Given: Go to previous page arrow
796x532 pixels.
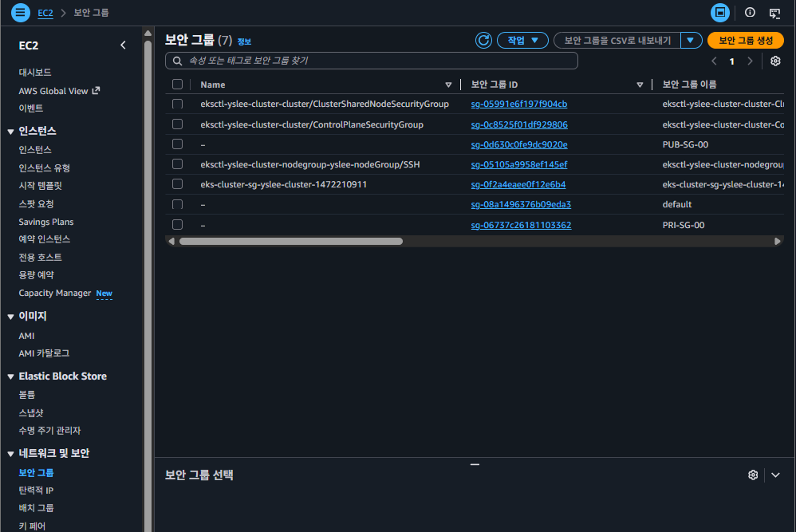Looking at the screenshot, I should [x=715, y=61].
